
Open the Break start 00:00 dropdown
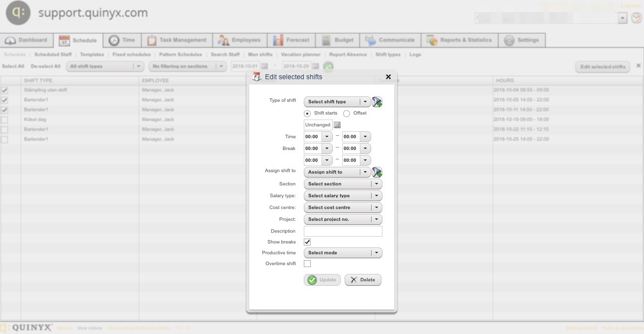click(319, 149)
